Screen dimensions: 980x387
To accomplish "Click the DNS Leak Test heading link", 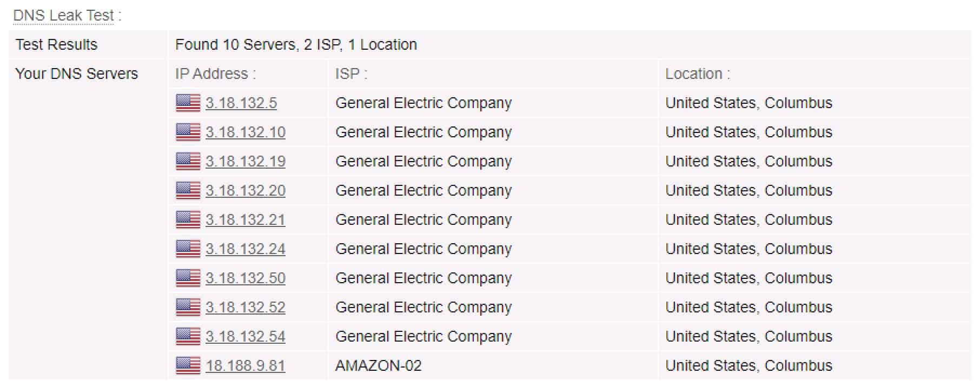I will [63, 15].
